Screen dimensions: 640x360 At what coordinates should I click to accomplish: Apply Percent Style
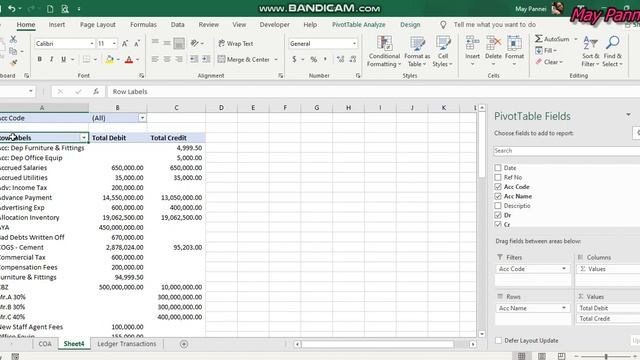point(313,60)
